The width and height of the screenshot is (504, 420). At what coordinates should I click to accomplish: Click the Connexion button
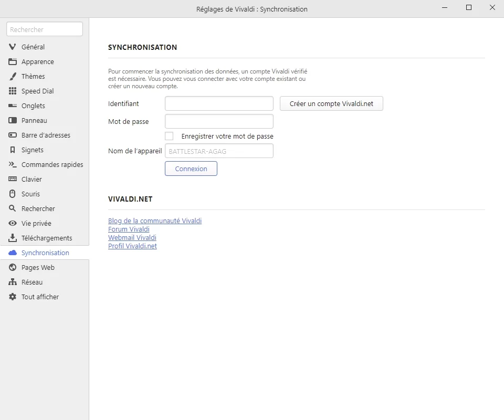[x=191, y=169]
